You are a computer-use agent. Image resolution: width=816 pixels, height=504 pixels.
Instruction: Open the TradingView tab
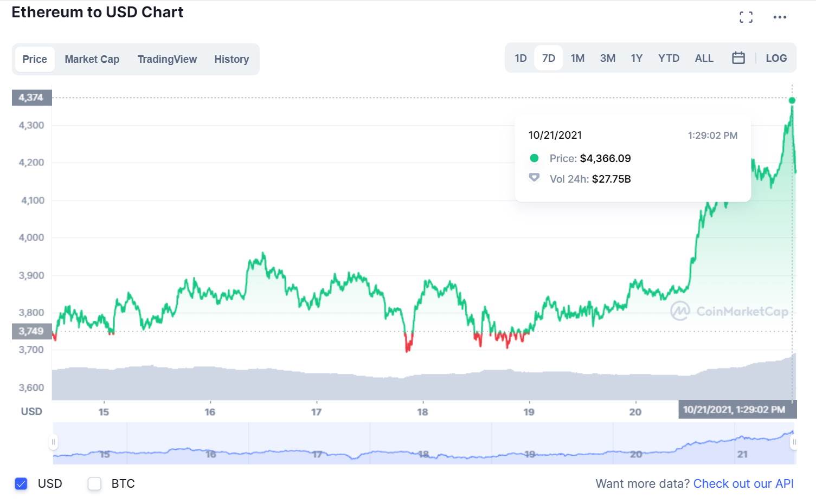(x=167, y=59)
